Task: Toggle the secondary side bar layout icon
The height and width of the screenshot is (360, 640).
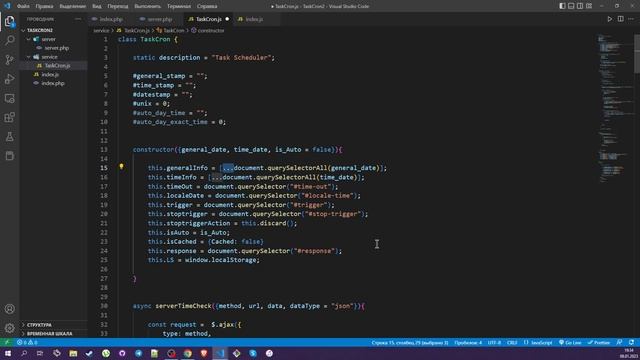Action: 580,6
